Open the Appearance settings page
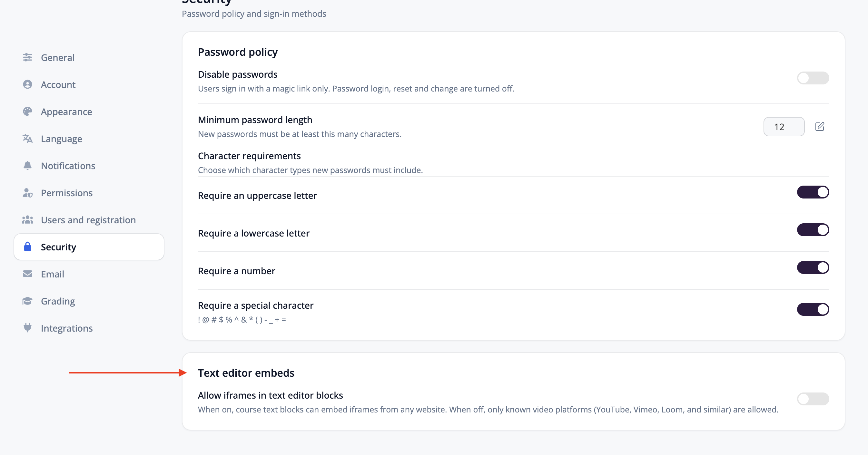 pos(89,111)
